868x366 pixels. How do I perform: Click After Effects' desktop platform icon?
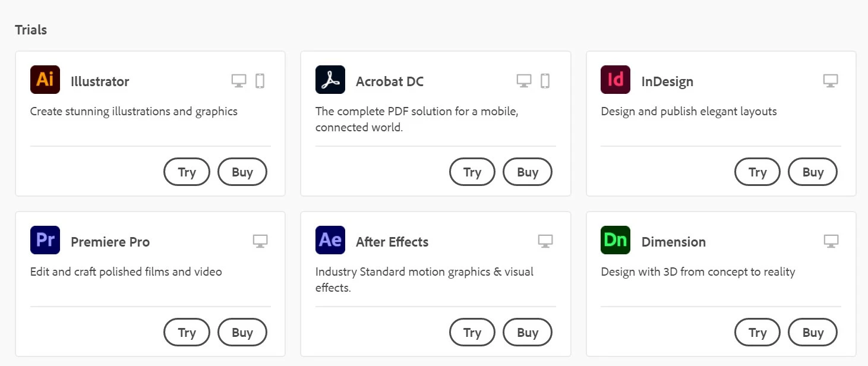pyautogui.click(x=545, y=241)
